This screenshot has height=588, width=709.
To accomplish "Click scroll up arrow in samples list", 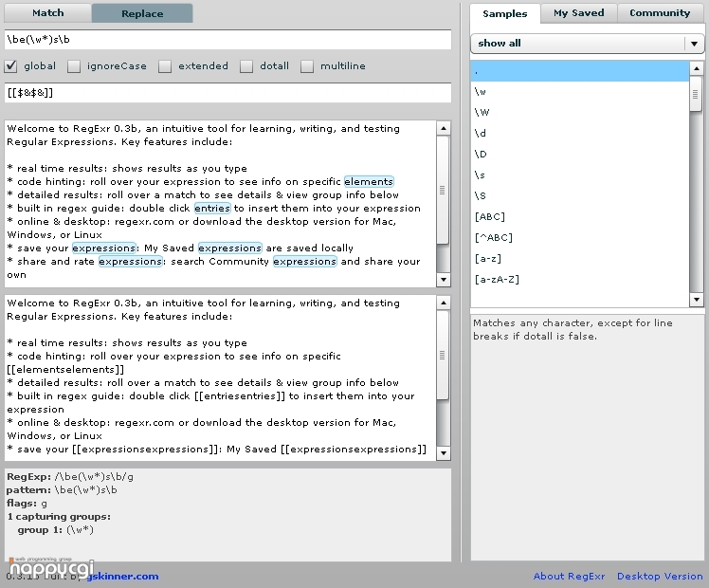I will tap(697, 68).
